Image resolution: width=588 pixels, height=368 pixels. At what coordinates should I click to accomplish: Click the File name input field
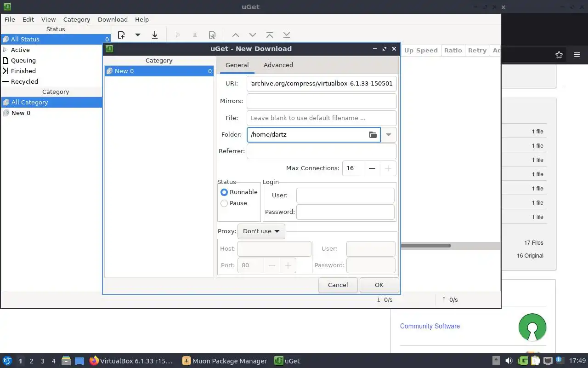click(x=322, y=118)
